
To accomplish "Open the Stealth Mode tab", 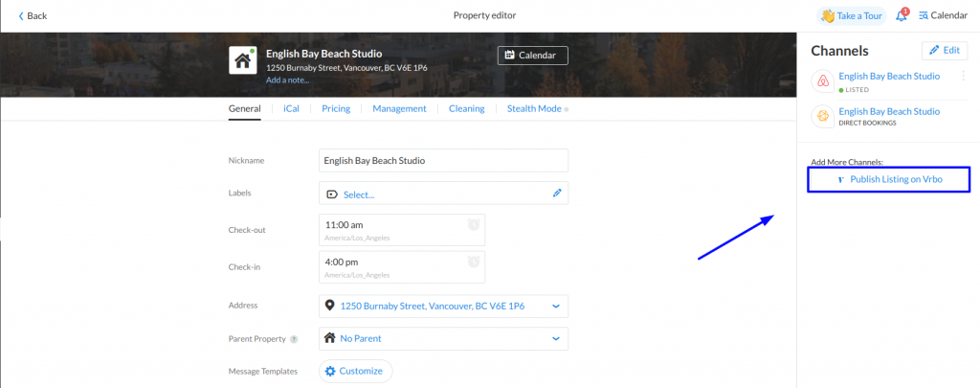I will coord(534,108).
